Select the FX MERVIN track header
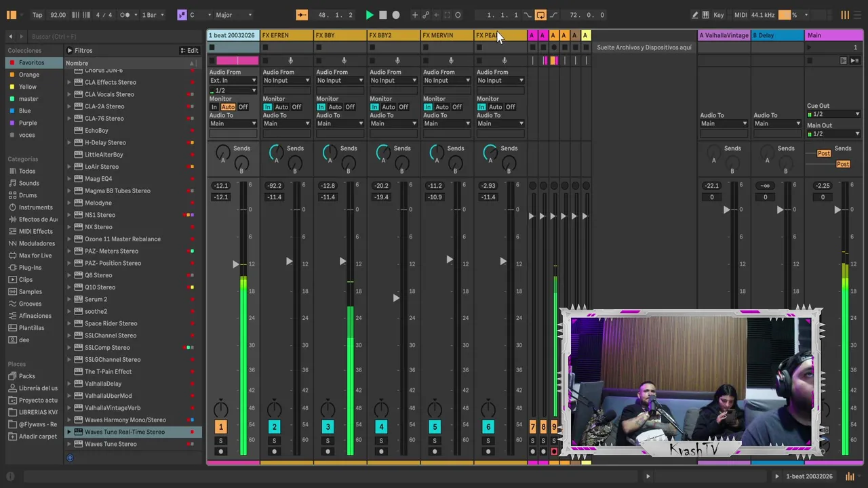The height and width of the screenshot is (488, 868). tap(448, 35)
